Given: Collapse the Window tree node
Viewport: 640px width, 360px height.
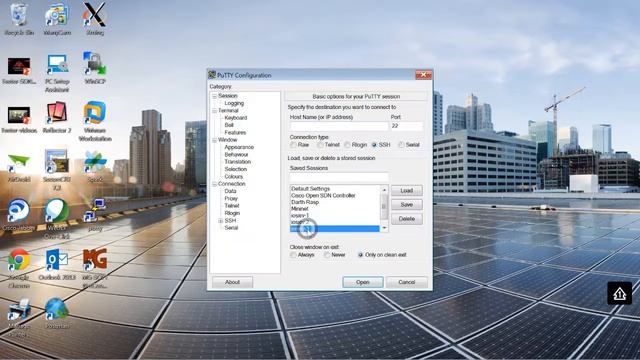Looking at the screenshot, I should pyautogui.click(x=214, y=140).
